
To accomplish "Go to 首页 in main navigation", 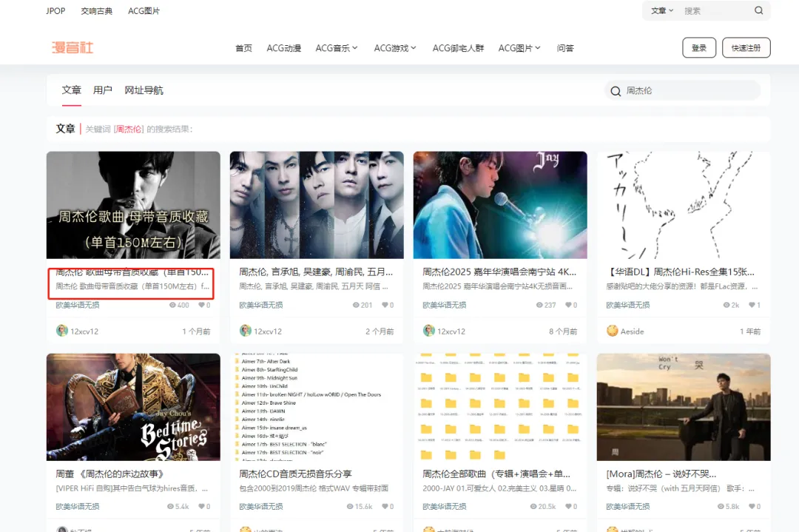I will click(x=243, y=48).
